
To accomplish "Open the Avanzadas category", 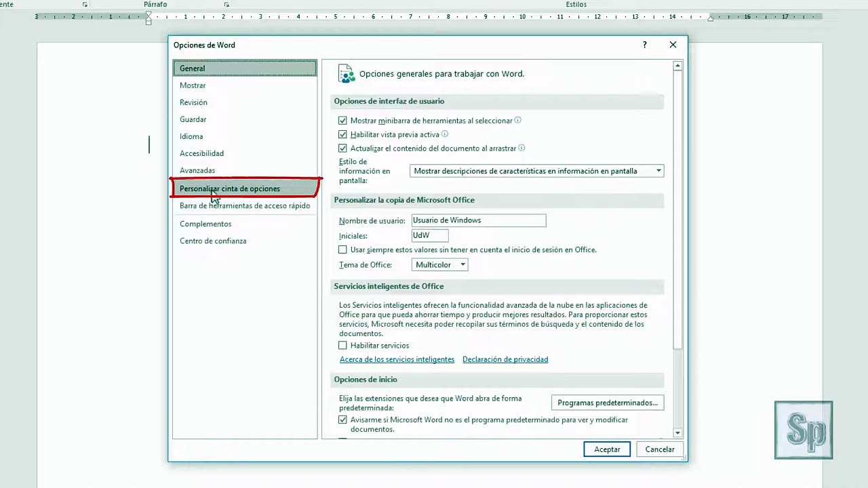I will coord(245,170).
